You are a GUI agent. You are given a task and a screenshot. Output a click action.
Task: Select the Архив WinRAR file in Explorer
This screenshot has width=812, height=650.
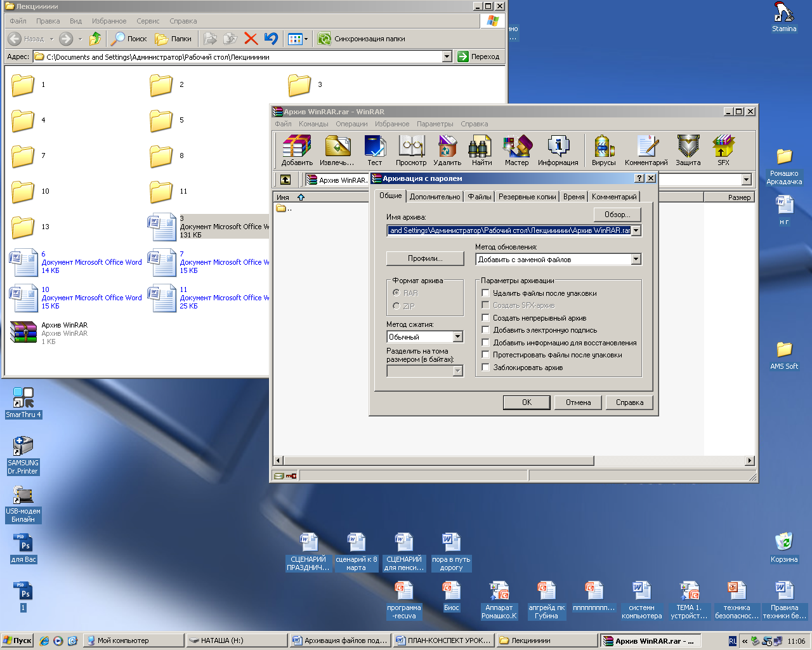[x=49, y=333]
